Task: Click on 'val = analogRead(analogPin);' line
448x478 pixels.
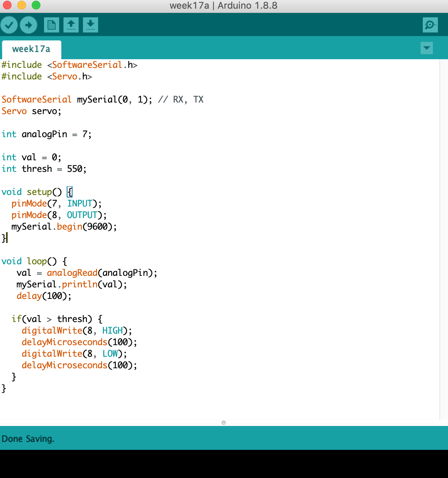Action: pyautogui.click(x=87, y=273)
